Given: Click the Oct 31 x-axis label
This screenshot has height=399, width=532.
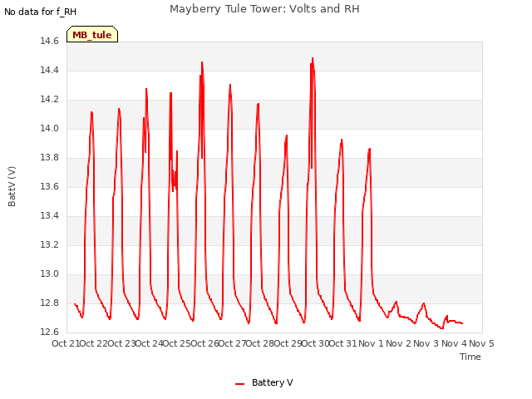Looking at the screenshot, I should (x=343, y=343).
